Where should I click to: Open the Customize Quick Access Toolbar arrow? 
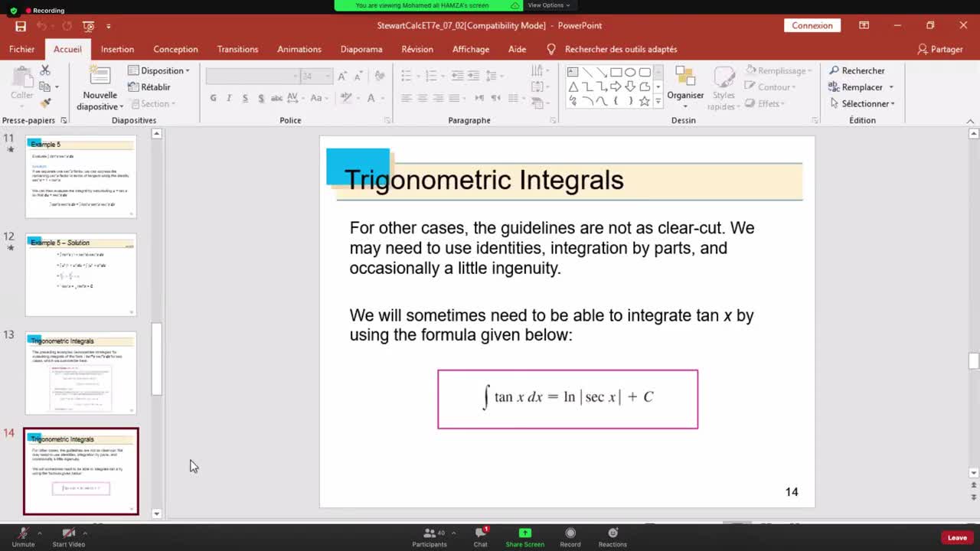pyautogui.click(x=109, y=26)
